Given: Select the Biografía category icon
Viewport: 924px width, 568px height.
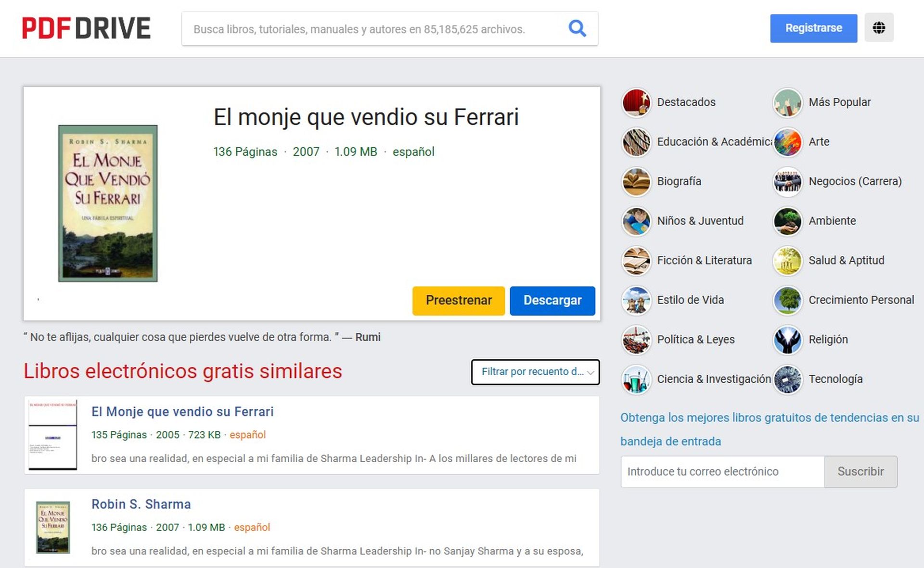Looking at the screenshot, I should tap(636, 181).
